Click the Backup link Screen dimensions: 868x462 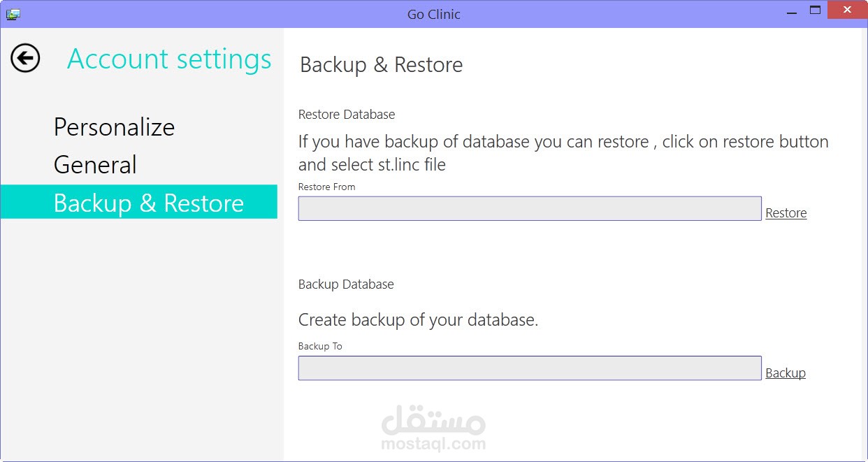[786, 373]
